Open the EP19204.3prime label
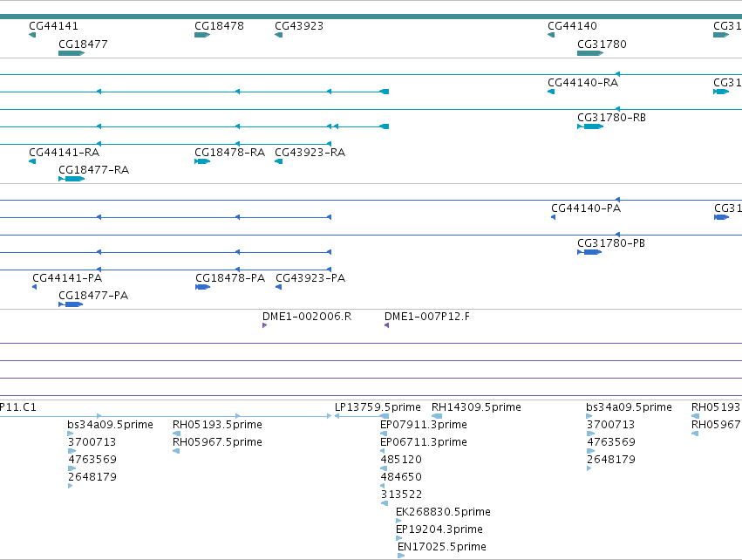This screenshot has width=742, height=560. [x=439, y=529]
